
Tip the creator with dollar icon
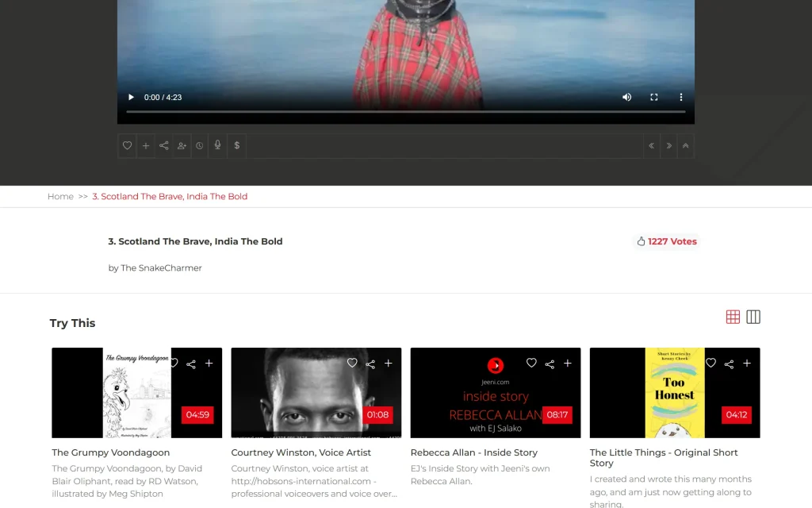(236, 146)
